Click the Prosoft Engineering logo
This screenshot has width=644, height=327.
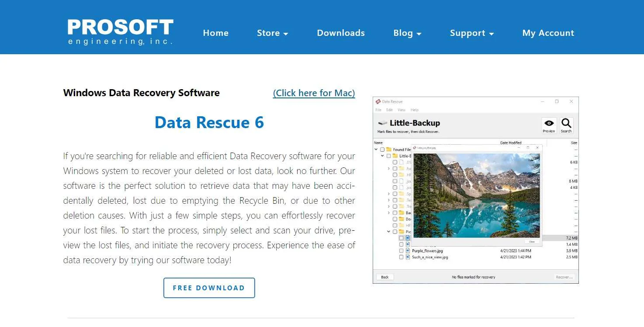121,31
